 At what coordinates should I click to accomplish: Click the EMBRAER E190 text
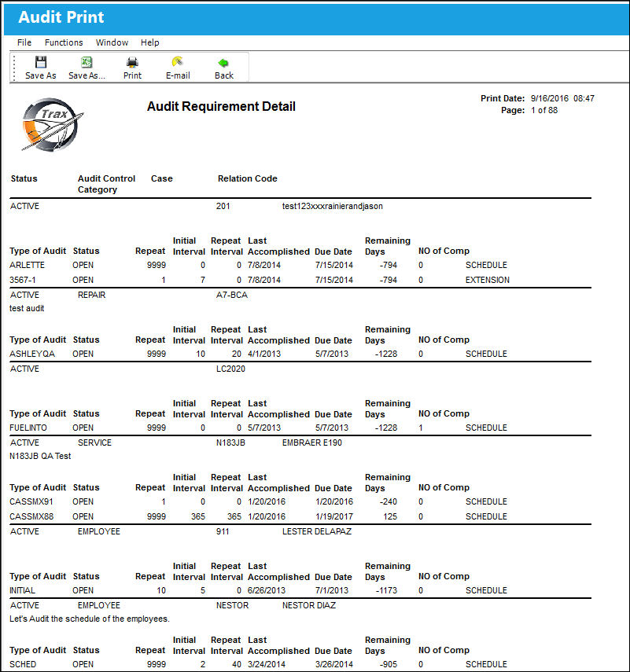pyautogui.click(x=312, y=442)
